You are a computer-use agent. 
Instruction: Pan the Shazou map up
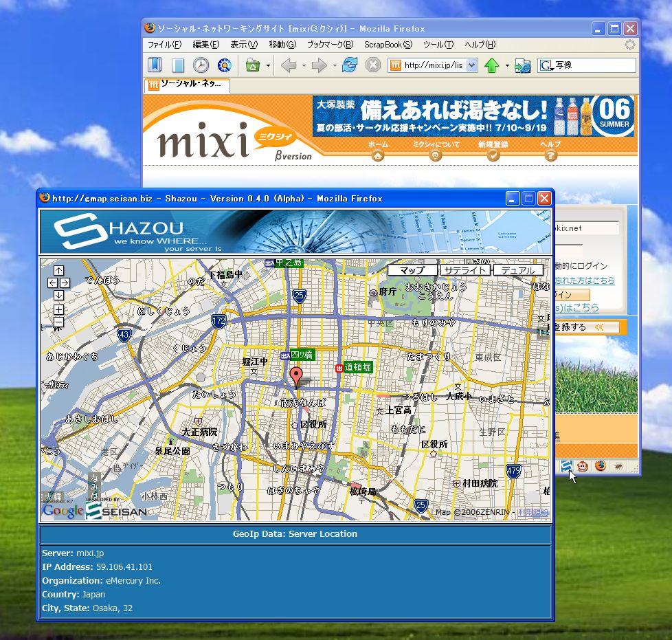coord(58,270)
